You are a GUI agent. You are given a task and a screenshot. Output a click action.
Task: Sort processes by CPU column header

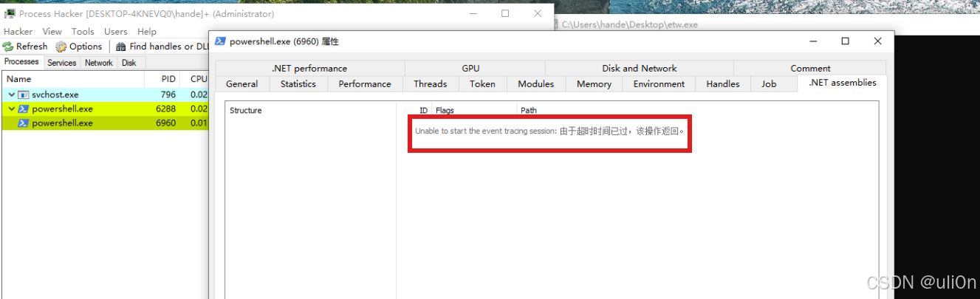coord(195,79)
